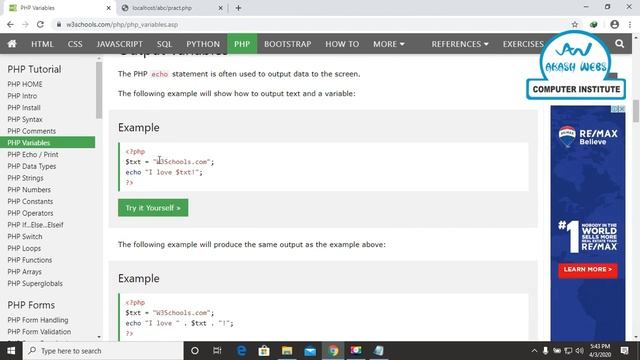The height and width of the screenshot is (360, 640).
Task: Click the sidebar menu scrollbar thumb
Action: point(99,90)
